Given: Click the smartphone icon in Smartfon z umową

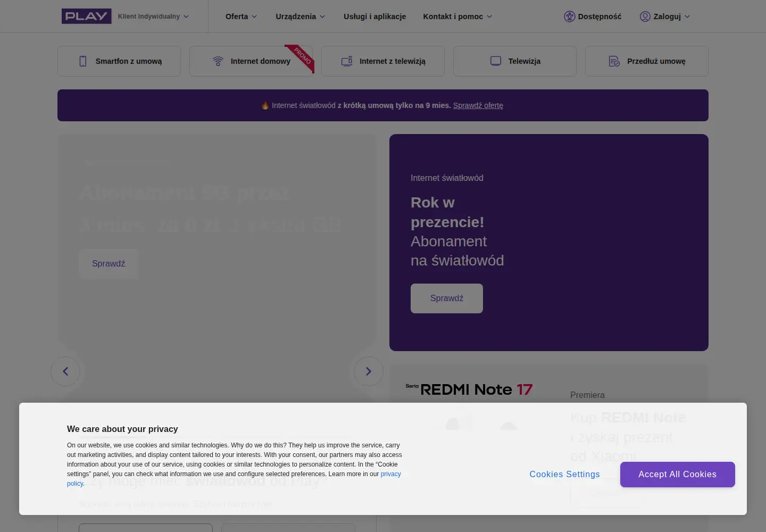Looking at the screenshot, I should (x=83, y=61).
